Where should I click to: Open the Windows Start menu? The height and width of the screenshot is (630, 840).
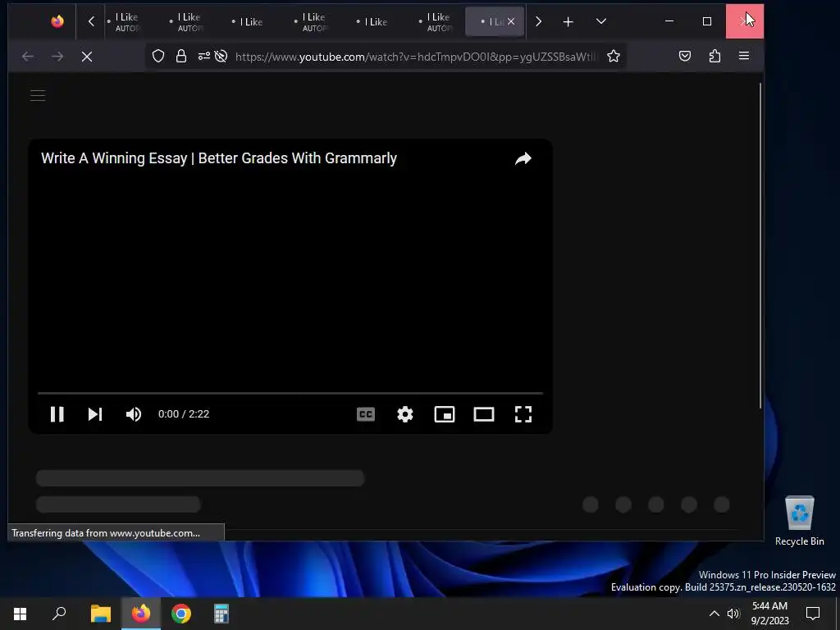point(21,614)
